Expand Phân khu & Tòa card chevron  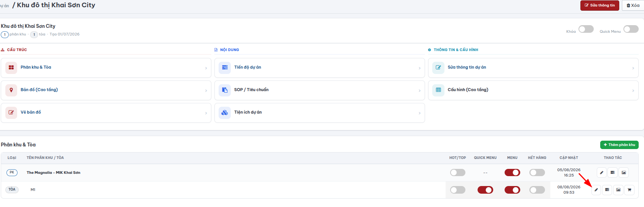tap(206, 68)
